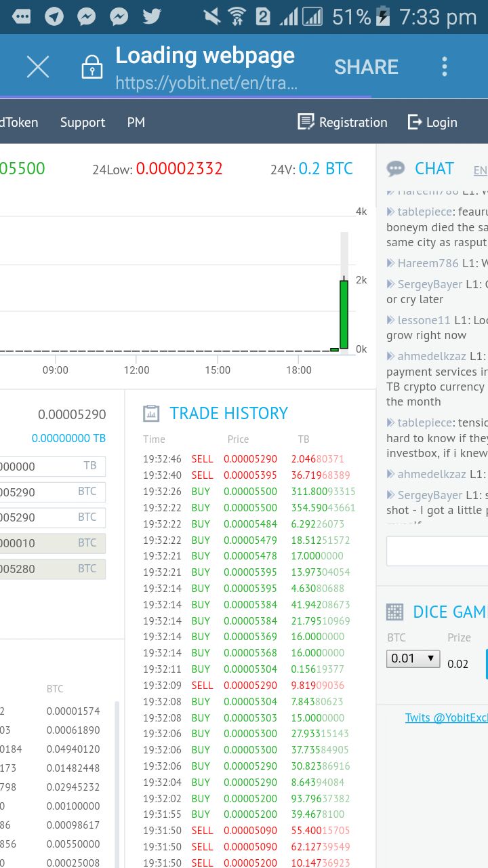
Task: Click the 24Low value 0.00002332
Action: coord(179,169)
